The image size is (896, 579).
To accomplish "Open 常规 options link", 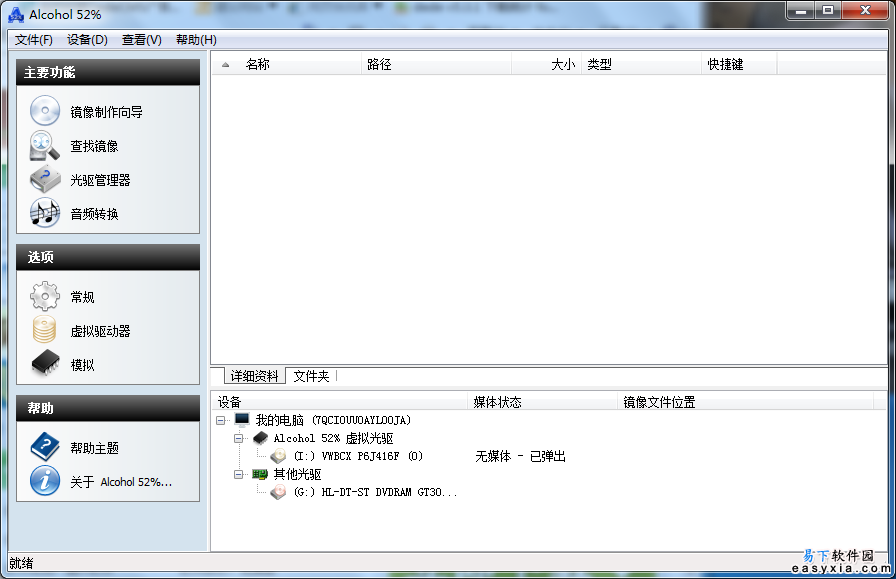I will point(82,297).
